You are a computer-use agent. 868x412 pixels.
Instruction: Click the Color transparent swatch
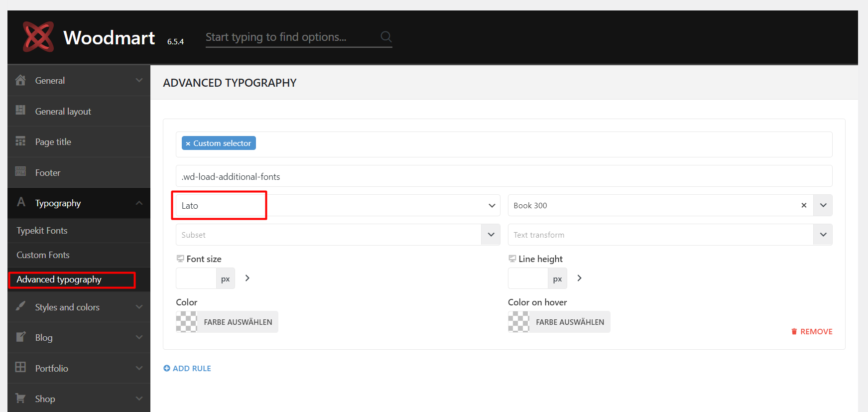[x=187, y=322]
